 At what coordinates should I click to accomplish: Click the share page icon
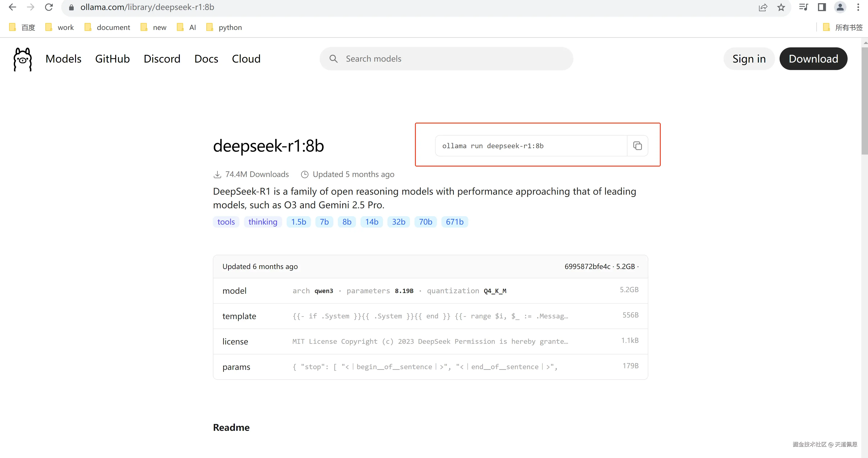[763, 7]
